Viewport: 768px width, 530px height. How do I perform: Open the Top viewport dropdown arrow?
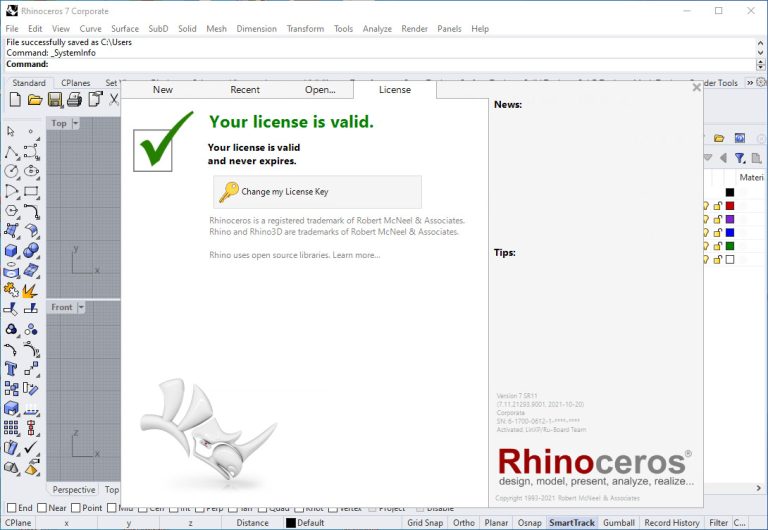[x=75, y=123]
